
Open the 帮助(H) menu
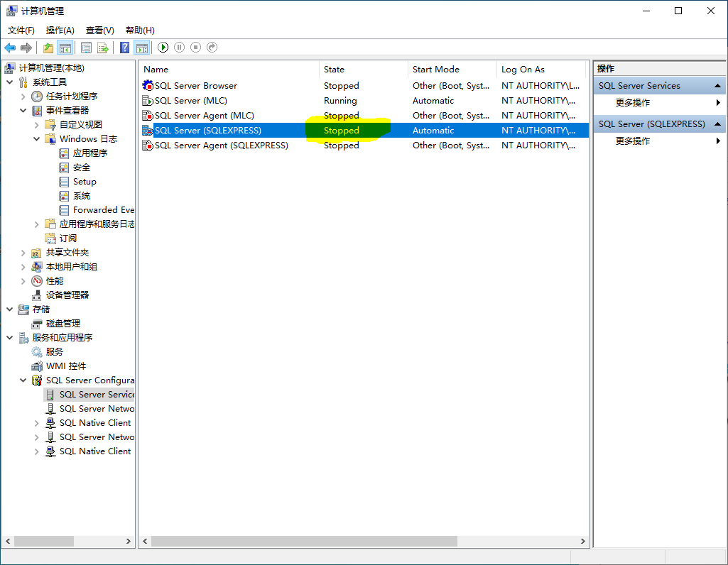[140, 30]
